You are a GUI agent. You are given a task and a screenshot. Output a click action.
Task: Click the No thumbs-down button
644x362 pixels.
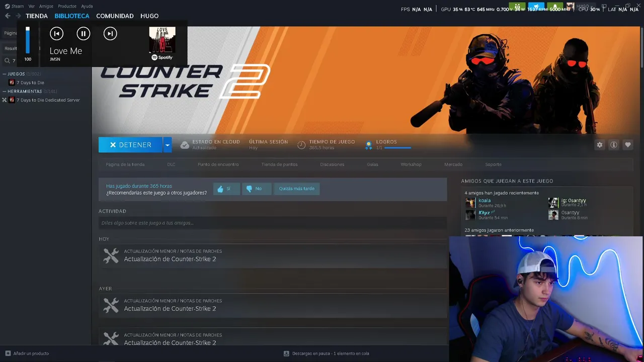[x=257, y=189]
